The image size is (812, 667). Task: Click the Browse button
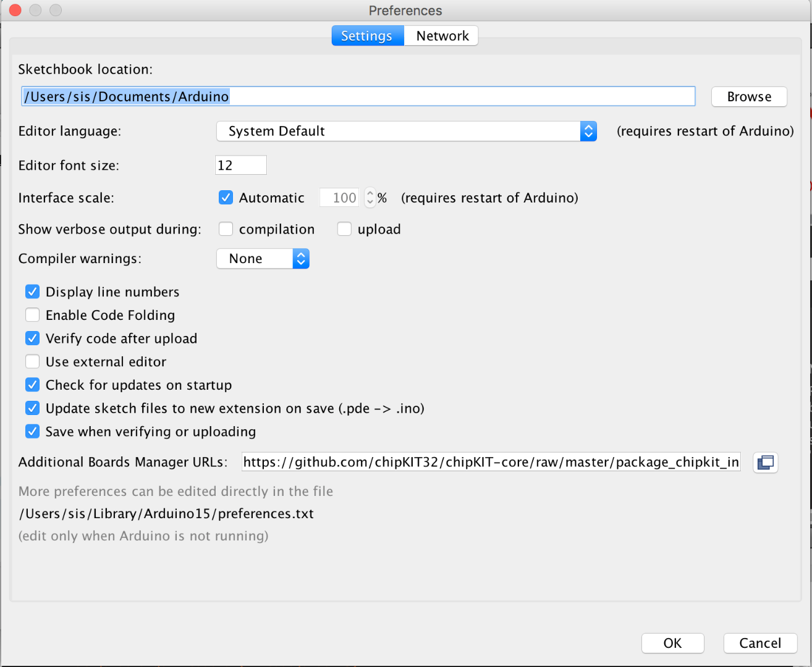749,96
